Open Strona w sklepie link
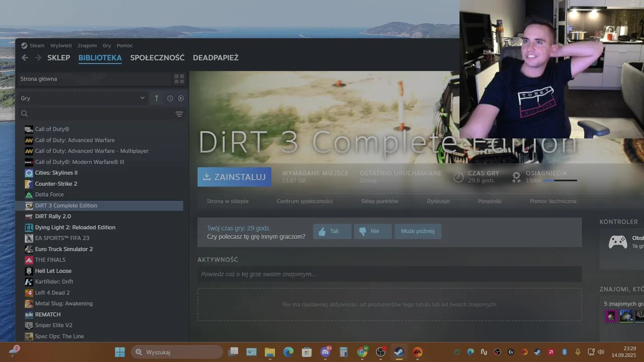The image size is (644, 362). tap(227, 201)
